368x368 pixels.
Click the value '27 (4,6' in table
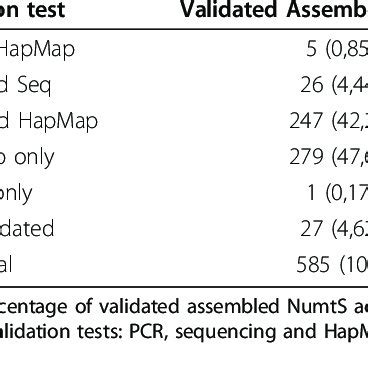tap(334, 229)
